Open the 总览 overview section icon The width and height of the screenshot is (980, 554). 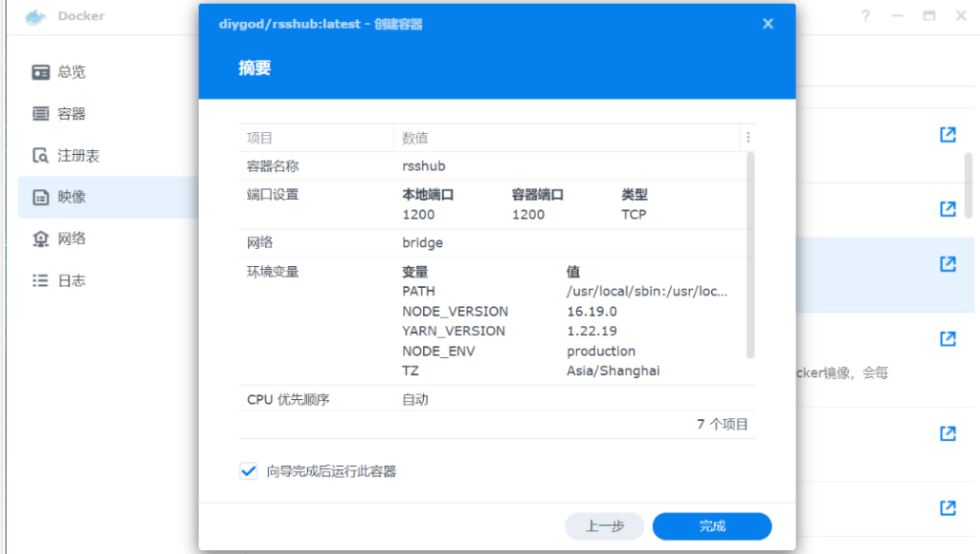tap(40, 72)
